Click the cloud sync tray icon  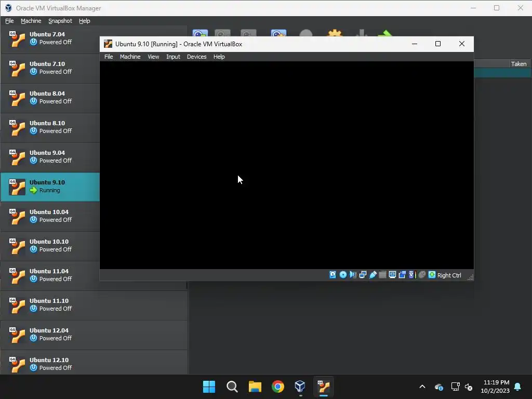tap(438, 387)
